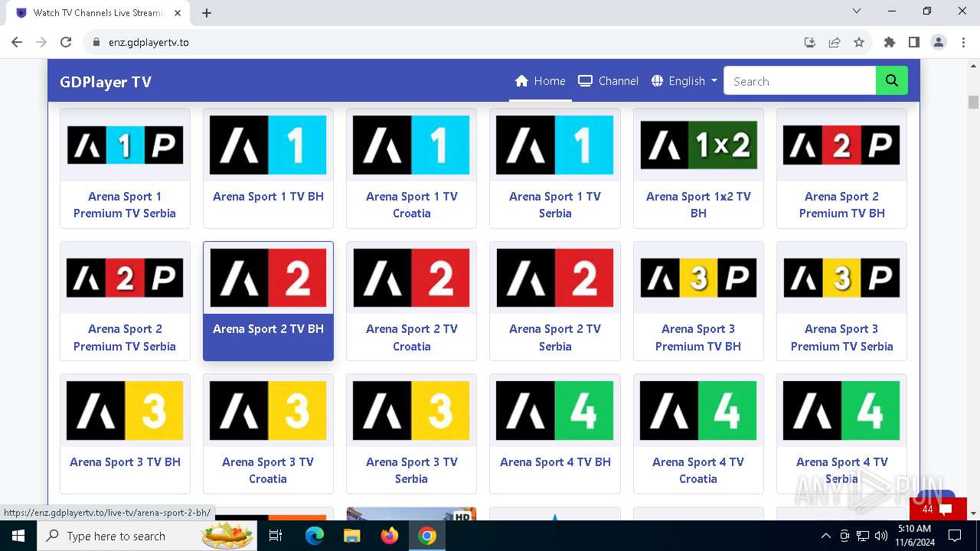Select Arena Sport 1 TV Croatia thumbnail

(411, 145)
